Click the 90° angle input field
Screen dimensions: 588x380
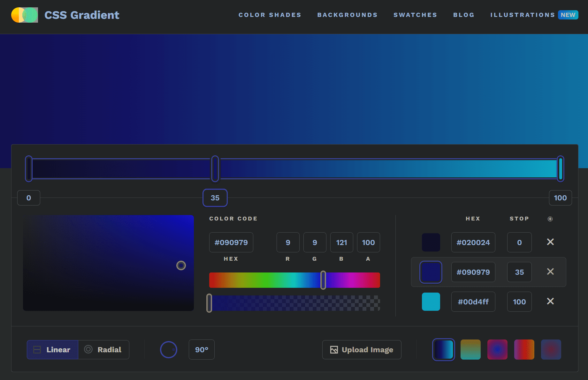coord(202,350)
